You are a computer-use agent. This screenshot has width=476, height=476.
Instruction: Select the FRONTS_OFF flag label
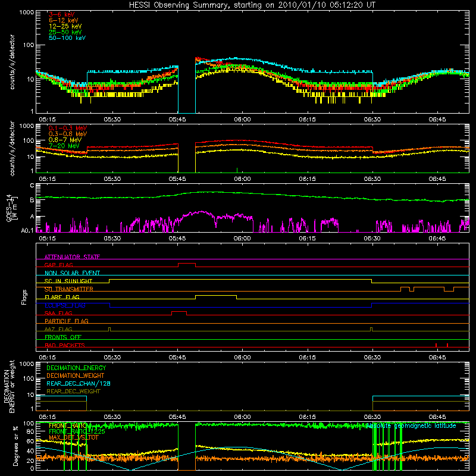(63, 337)
